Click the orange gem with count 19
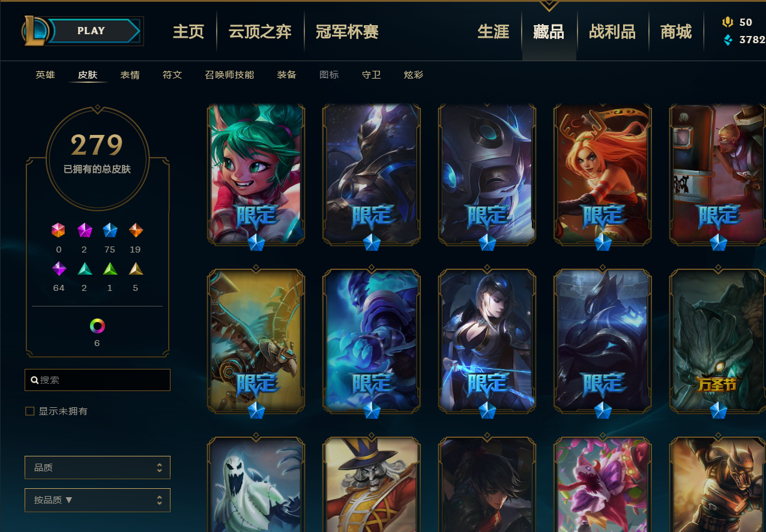The width and height of the screenshot is (766, 532). click(136, 230)
